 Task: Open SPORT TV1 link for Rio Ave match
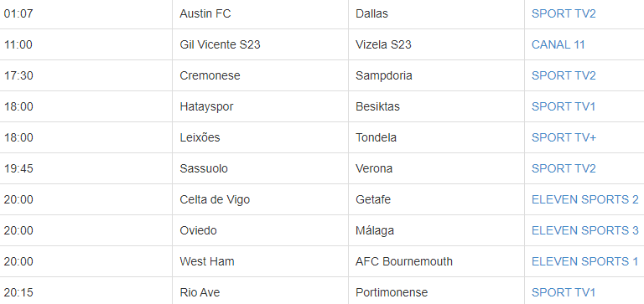[563, 292]
